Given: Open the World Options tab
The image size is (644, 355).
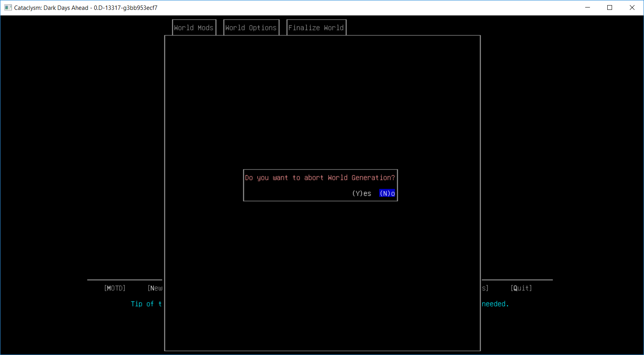Looking at the screenshot, I should (x=251, y=28).
